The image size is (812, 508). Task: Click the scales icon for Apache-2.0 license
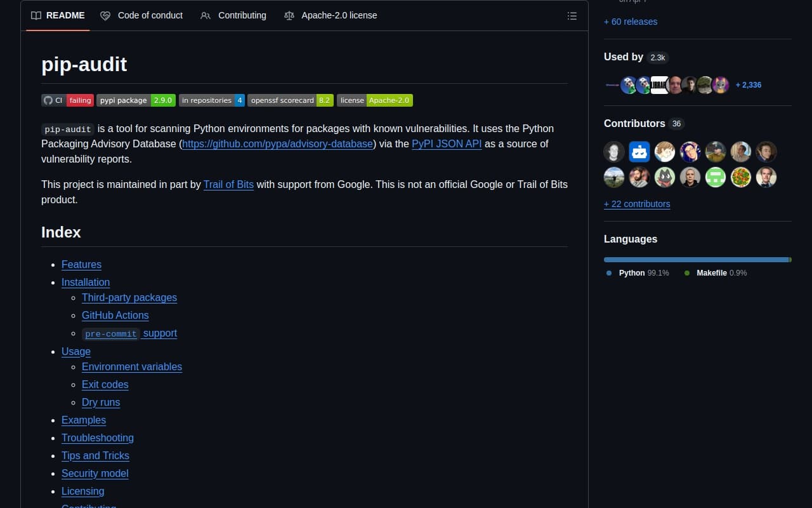click(291, 15)
